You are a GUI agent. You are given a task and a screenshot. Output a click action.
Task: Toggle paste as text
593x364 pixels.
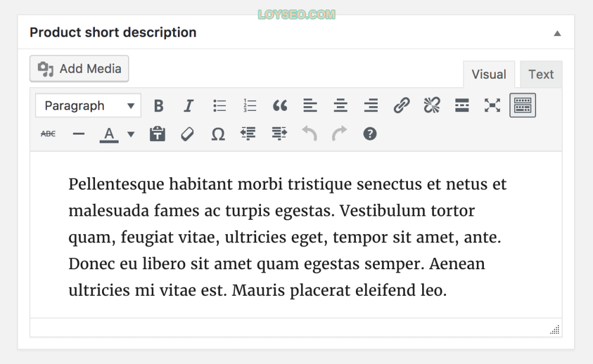coord(157,134)
